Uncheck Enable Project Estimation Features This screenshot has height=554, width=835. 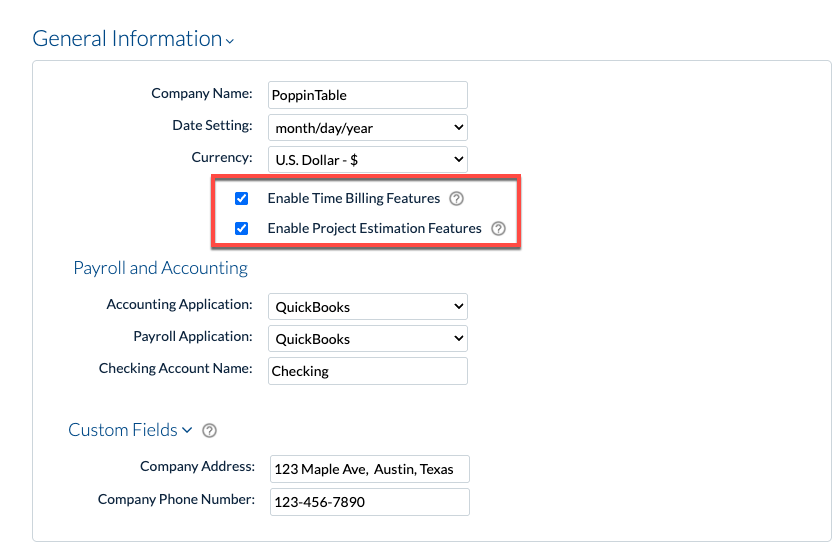[241, 229]
